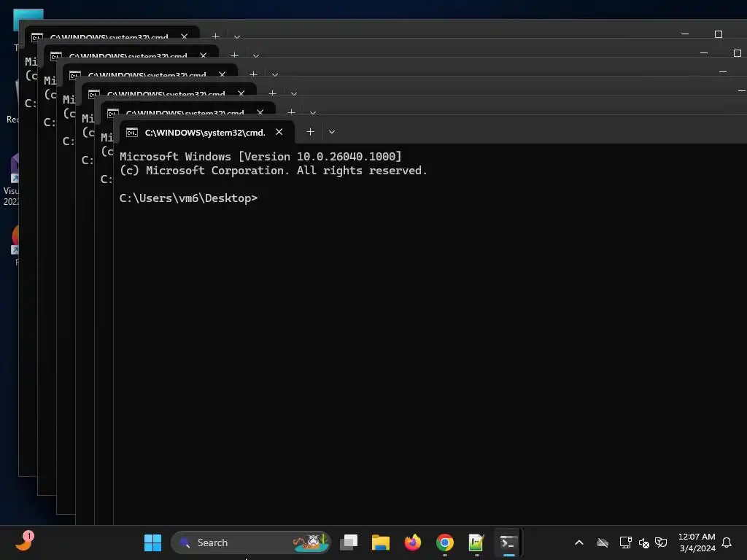Add a new tab in the third-from-back terminal window
Viewport: 747px width, 560px height.
(x=253, y=74)
